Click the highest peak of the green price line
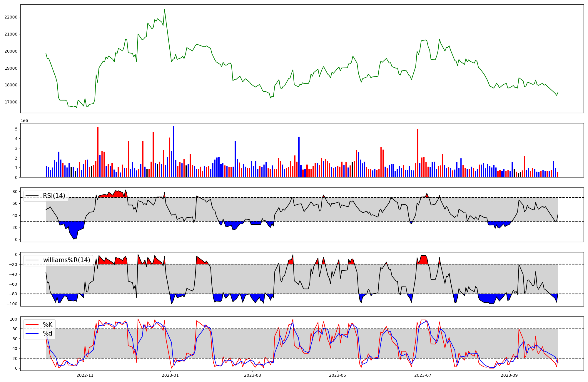This screenshot has height=382, width=588. (x=164, y=10)
